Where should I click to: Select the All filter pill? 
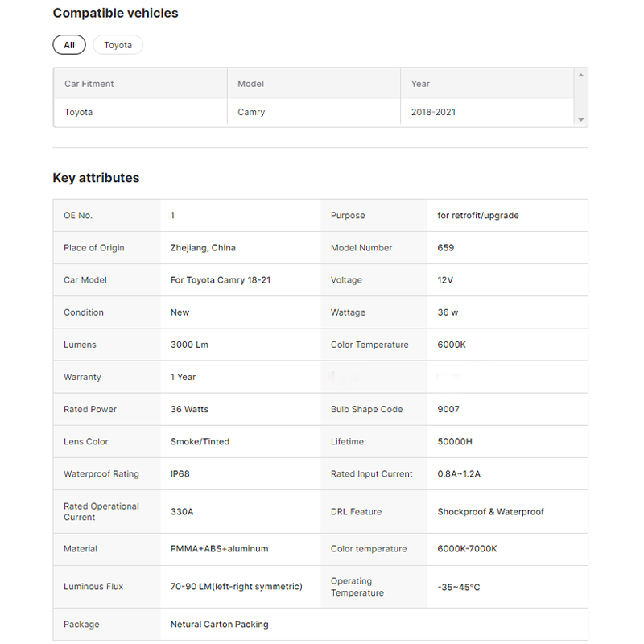point(69,45)
